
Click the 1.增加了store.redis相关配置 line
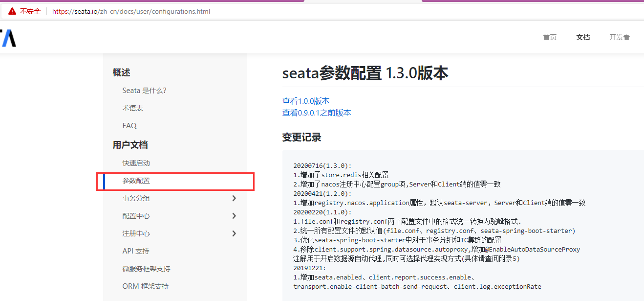341,175
